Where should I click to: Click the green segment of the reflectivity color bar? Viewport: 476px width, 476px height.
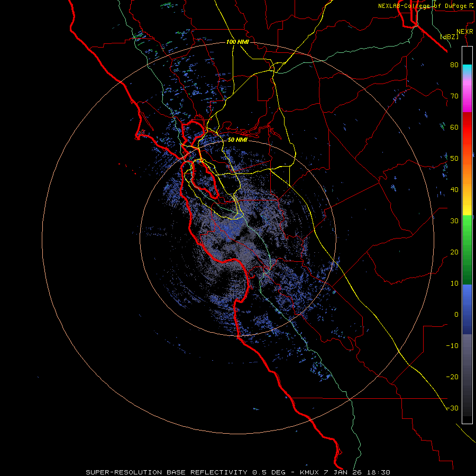467,250
